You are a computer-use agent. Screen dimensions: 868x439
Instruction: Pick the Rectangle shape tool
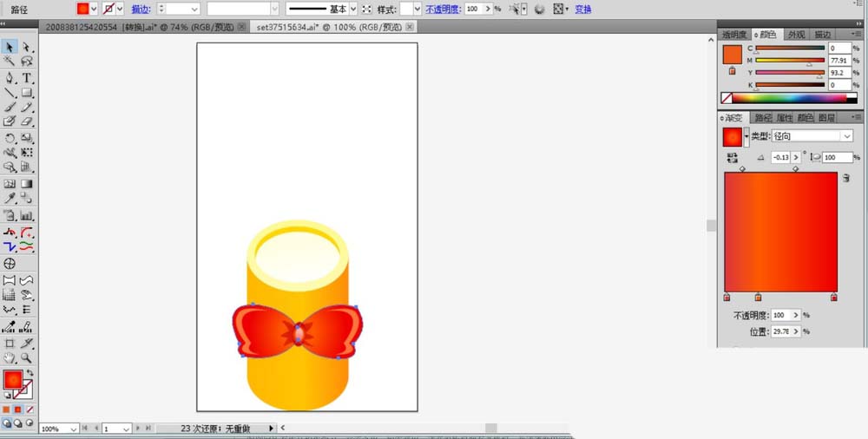pyautogui.click(x=26, y=93)
